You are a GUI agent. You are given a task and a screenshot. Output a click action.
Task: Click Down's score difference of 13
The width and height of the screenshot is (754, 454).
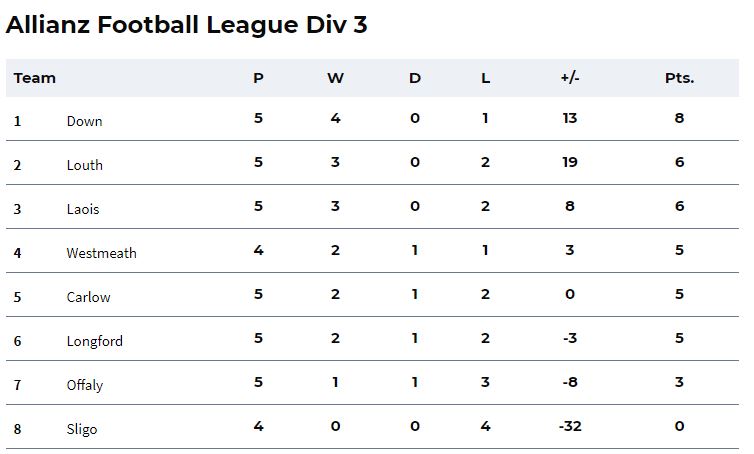(570, 118)
